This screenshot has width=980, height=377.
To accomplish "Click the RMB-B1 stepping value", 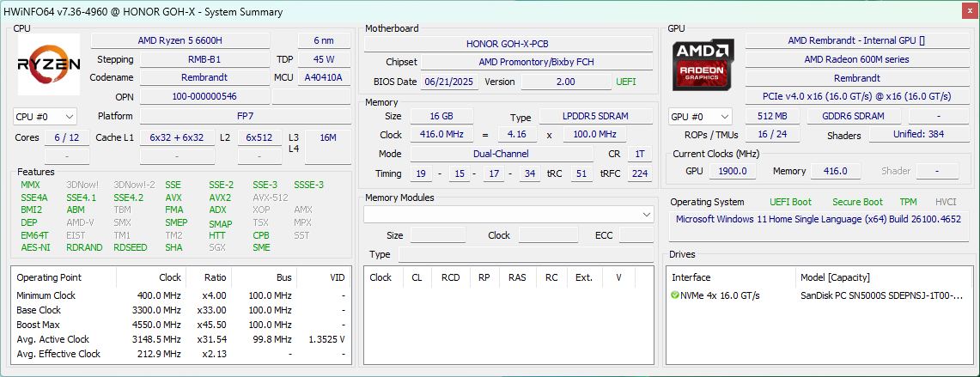I will [x=204, y=59].
